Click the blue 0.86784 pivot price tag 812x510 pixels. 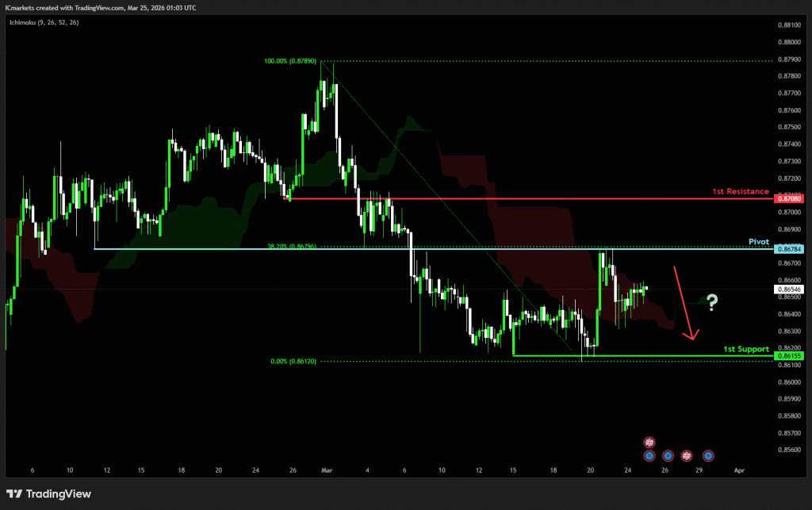(790, 249)
